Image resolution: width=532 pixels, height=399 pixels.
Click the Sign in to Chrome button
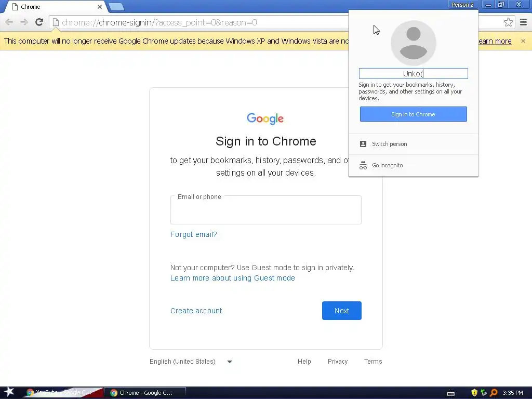pyautogui.click(x=413, y=114)
